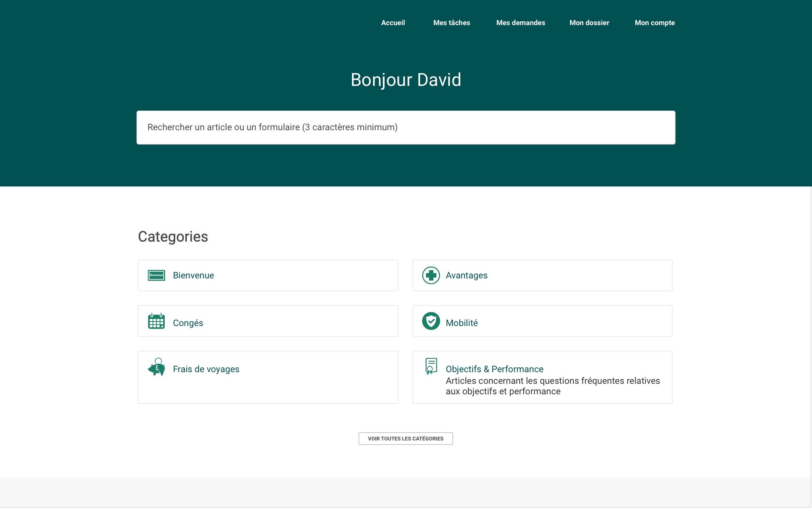Open the Frais de voyages category

[206, 369]
